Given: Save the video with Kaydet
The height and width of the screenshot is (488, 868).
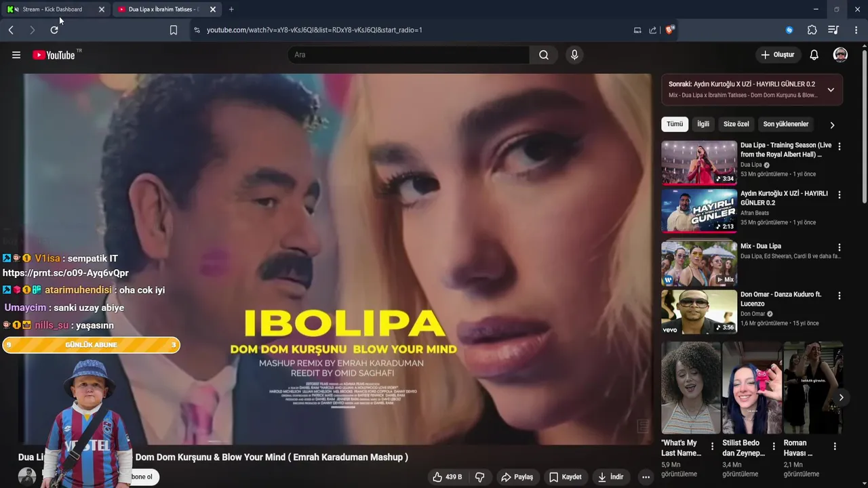Looking at the screenshot, I should 565,477.
